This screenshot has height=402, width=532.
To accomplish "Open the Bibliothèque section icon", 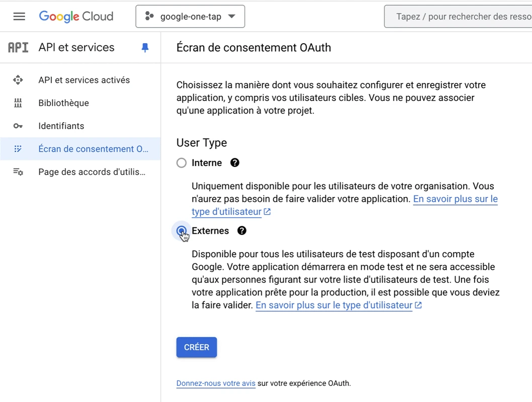I will click(18, 103).
